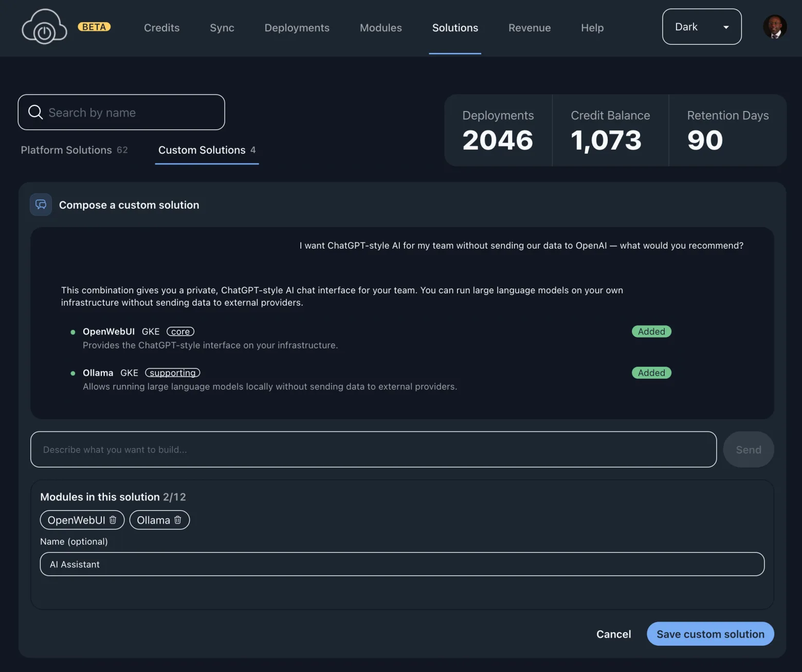Click the search magnifier icon
This screenshot has width=802, height=672.
(35, 112)
